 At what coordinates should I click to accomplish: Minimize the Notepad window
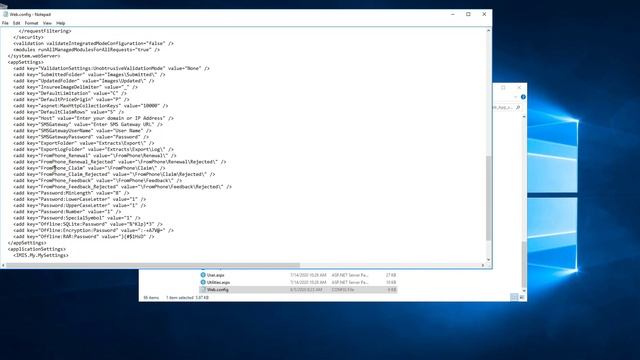coord(453,14)
